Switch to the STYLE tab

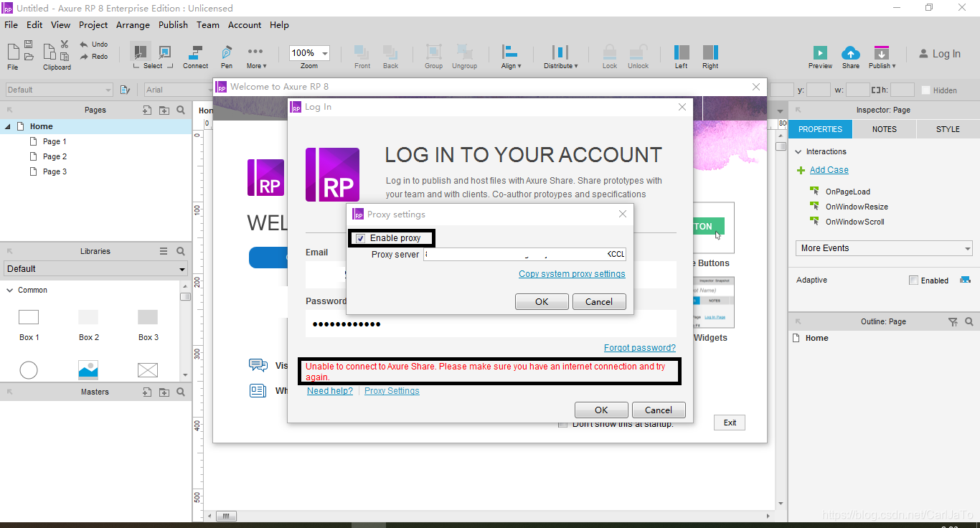[948, 129]
